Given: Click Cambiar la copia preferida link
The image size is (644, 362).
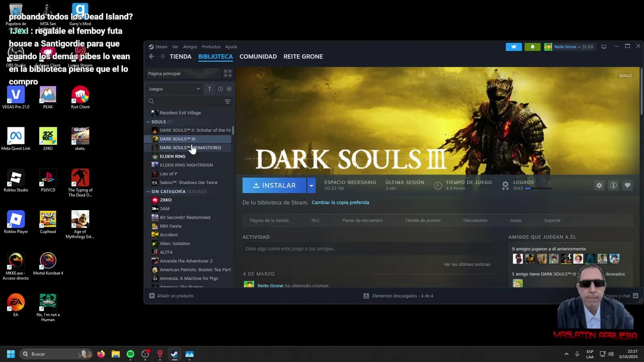Looking at the screenshot, I should [x=341, y=203].
